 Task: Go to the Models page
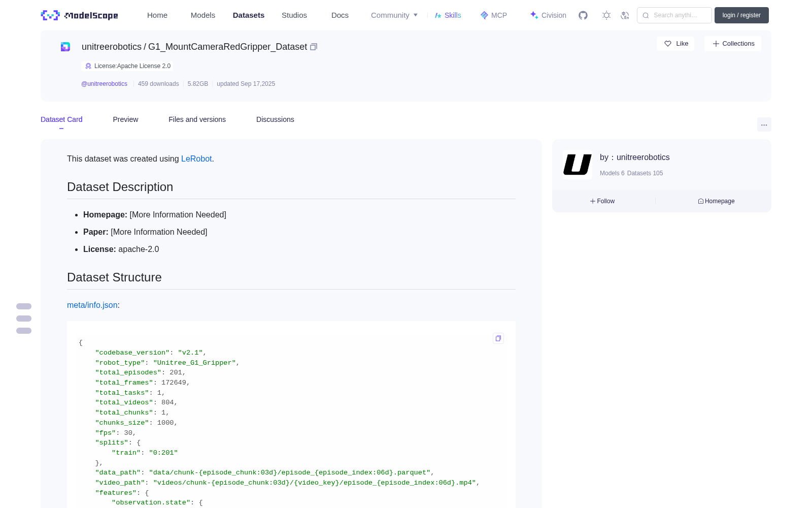(203, 15)
